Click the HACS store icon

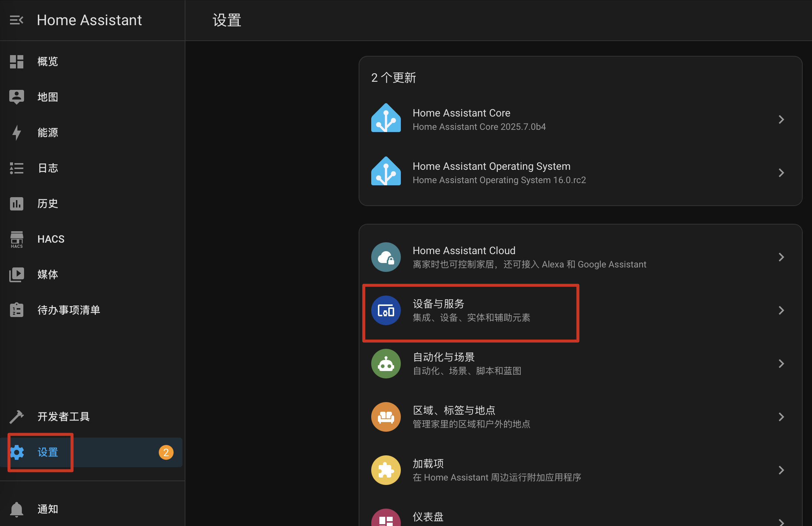[17, 239]
